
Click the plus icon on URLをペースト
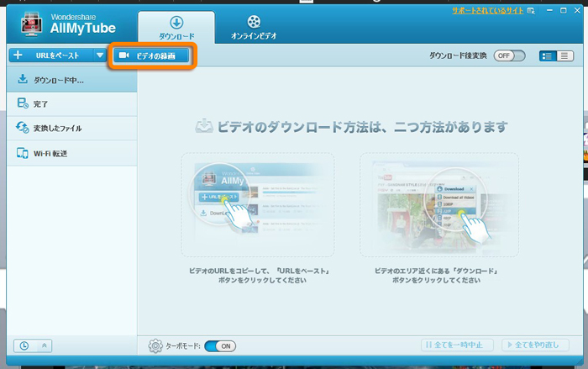coord(18,55)
